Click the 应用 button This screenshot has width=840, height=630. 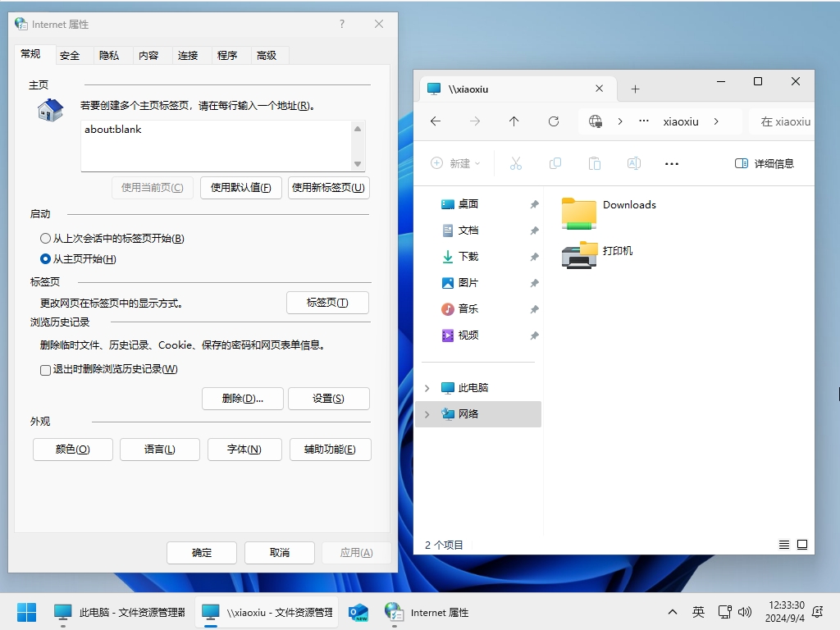click(x=356, y=552)
